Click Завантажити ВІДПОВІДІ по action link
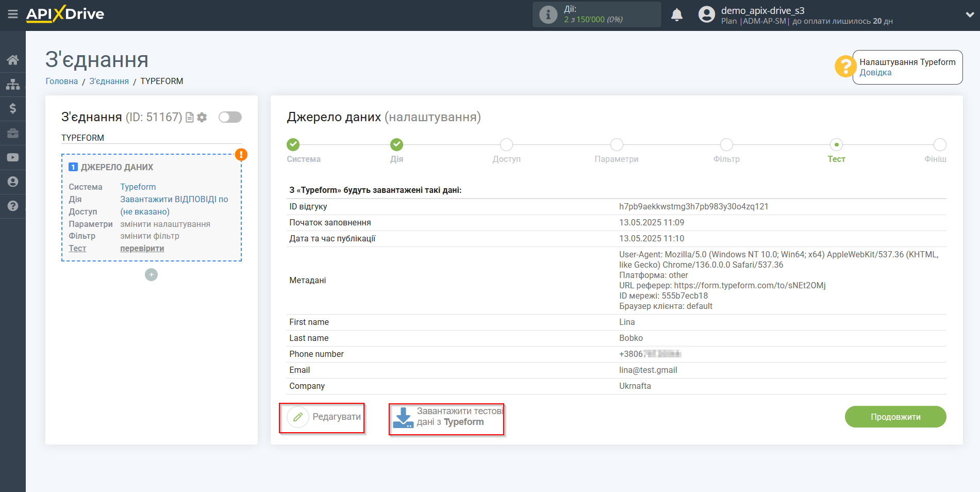The width and height of the screenshot is (980, 492). point(174,199)
